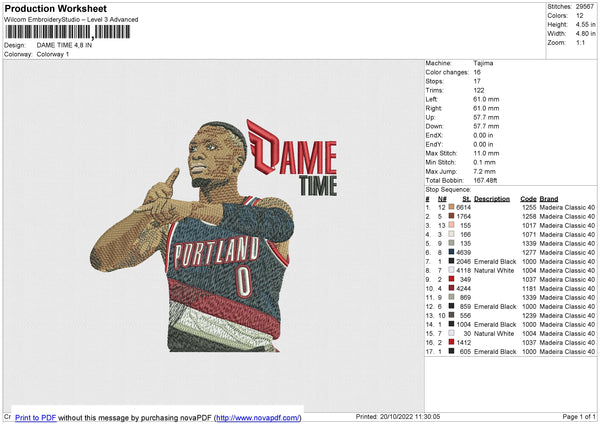Click 'Natural White' description in stop 8
Image resolution: width=600 pixels, height=424 pixels.
coord(494,270)
